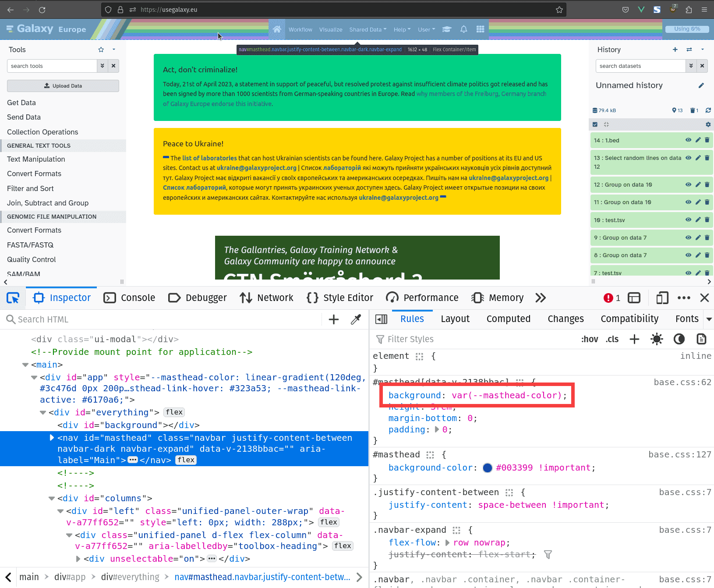
Task: Click the Galaxy home icon in masthead
Action: (277, 29)
